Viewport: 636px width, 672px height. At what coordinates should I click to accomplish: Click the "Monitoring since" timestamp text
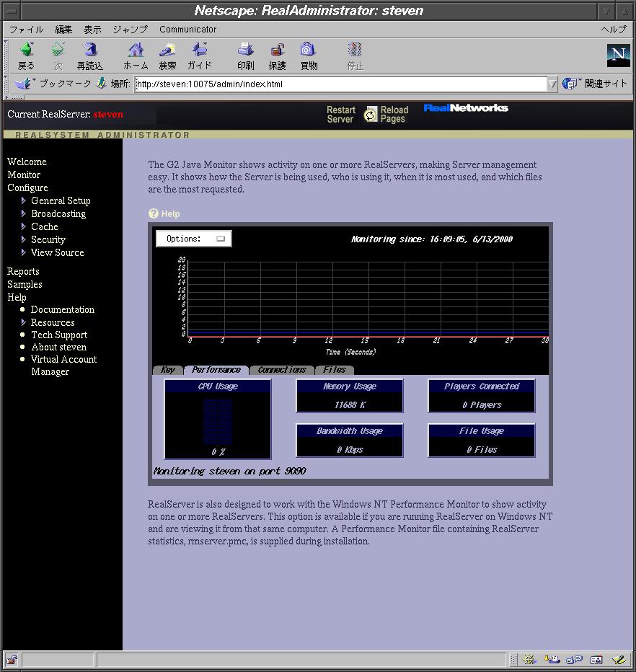tap(431, 239)
